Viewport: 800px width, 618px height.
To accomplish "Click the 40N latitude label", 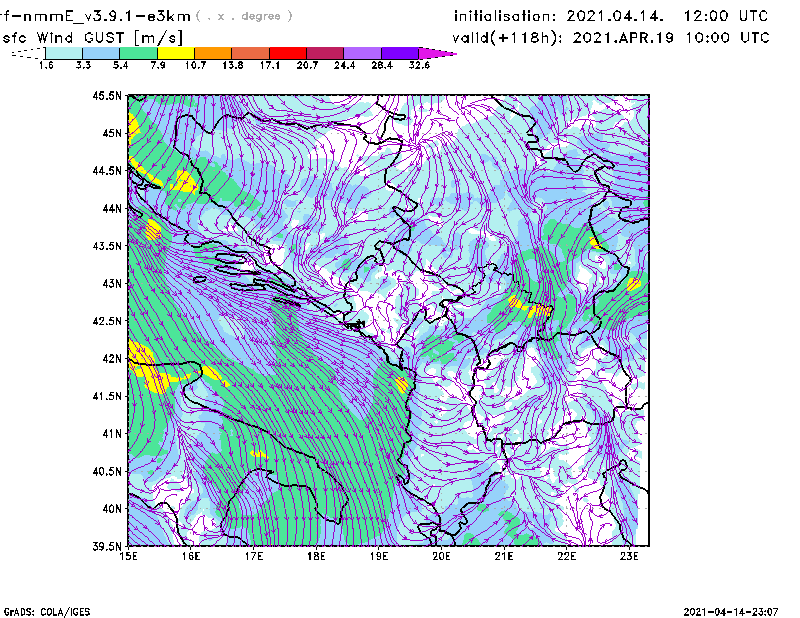I will [112, 509].
